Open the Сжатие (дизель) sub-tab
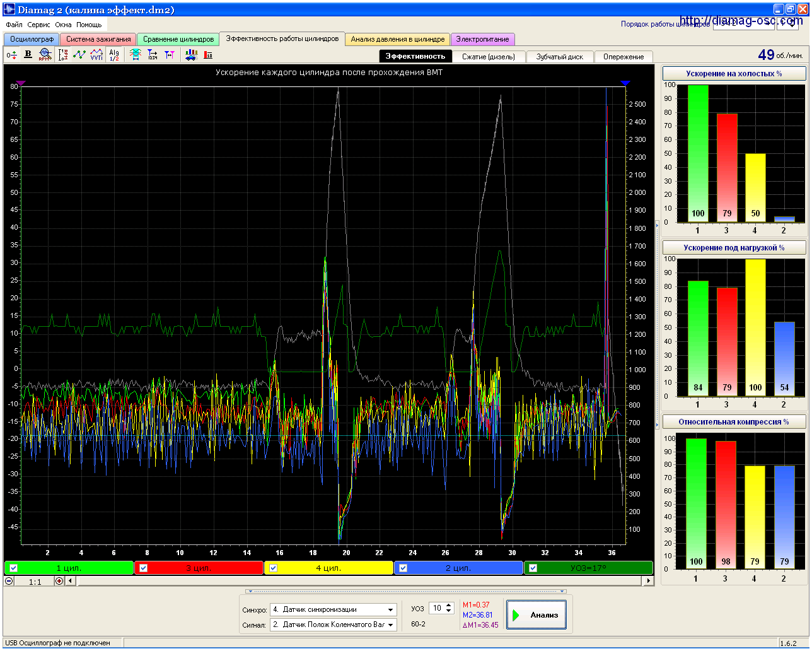Image resolution: width=812 pixels, height=651 pixels. tap(489, 57)
